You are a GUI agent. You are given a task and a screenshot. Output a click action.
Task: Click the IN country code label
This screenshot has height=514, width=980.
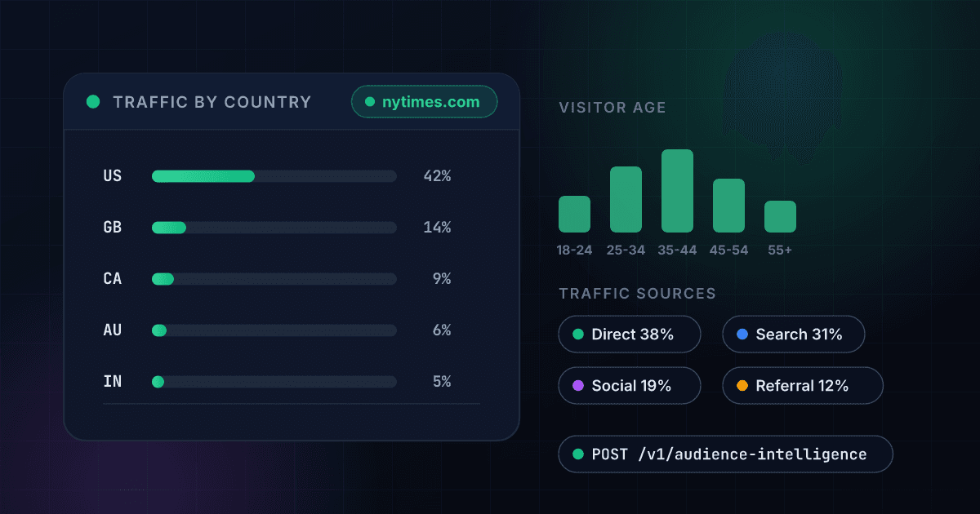(113, 382)
